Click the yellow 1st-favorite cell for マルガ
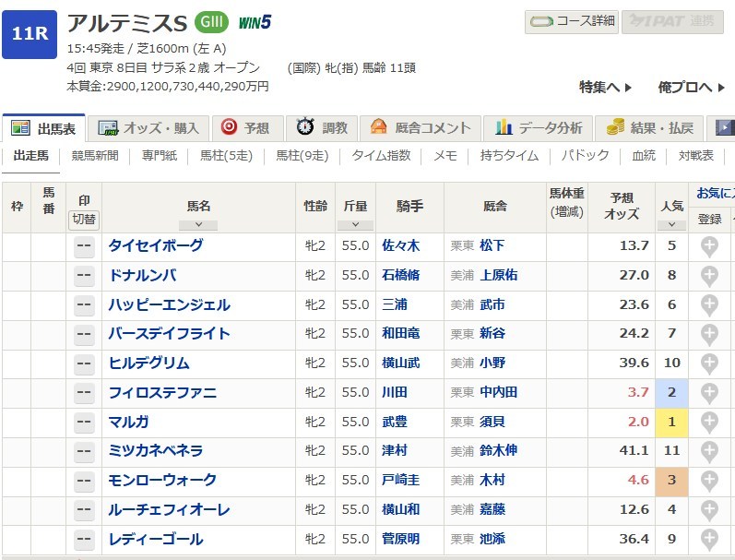 tap(671, 423)
